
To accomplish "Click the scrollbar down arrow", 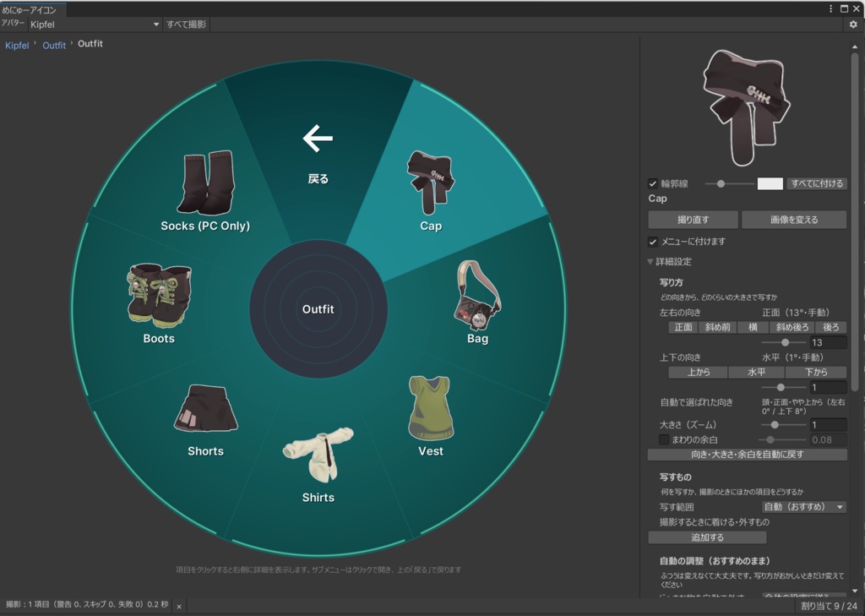I will point(855,591).
